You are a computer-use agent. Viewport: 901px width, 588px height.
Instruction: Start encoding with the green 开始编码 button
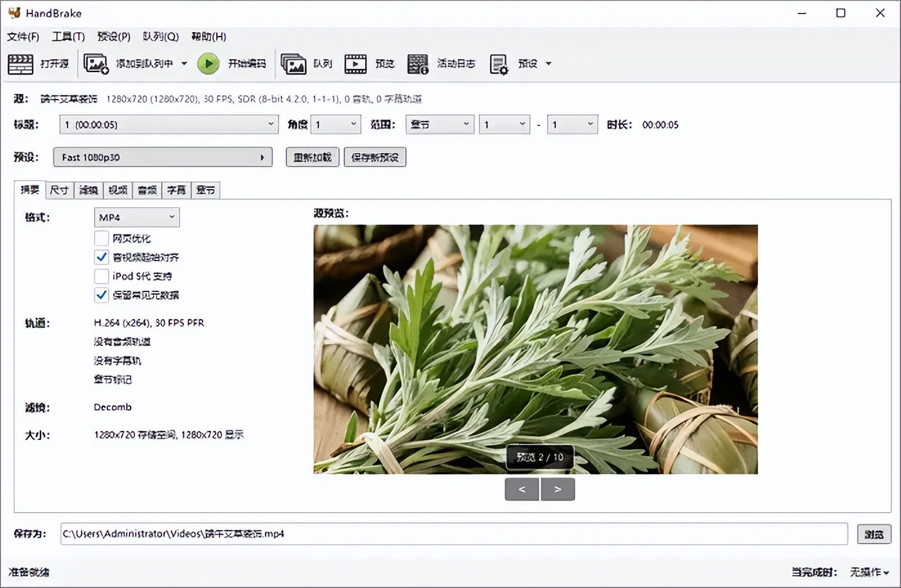pyautogui.click(x=208, y=63)
